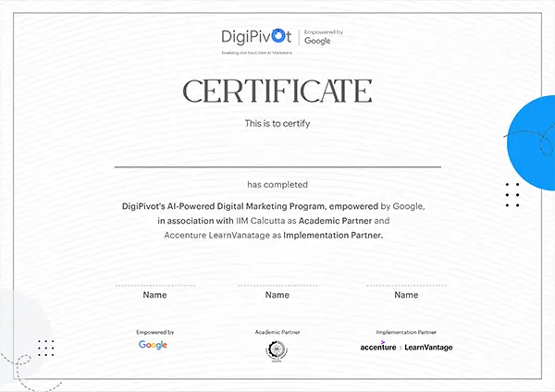Click the colored Google logo at bottom left
555x392 pixels.
pyautogui.click(x=153, y=345)
